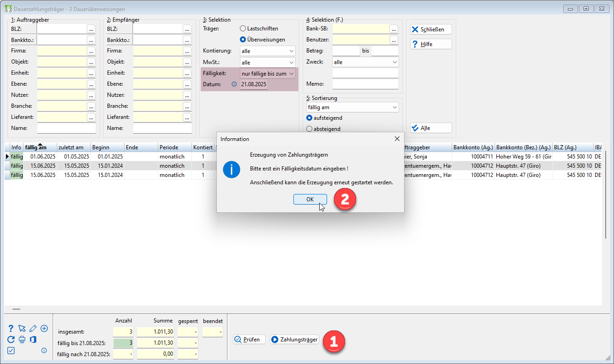614x364 pixels.
Task: Sort by the Periode column header
Action: pyautogui.click(x=175, y=147)
